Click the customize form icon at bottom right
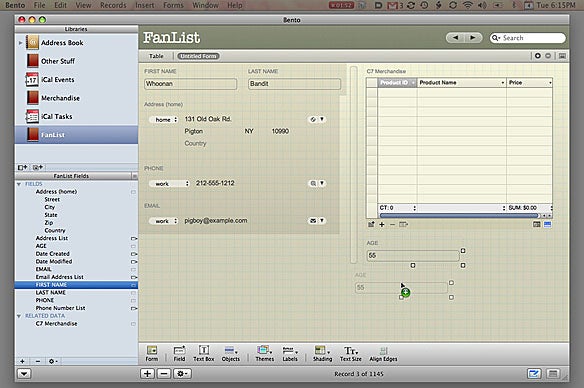This screenshot has width=584, height=388. (534, 373)
